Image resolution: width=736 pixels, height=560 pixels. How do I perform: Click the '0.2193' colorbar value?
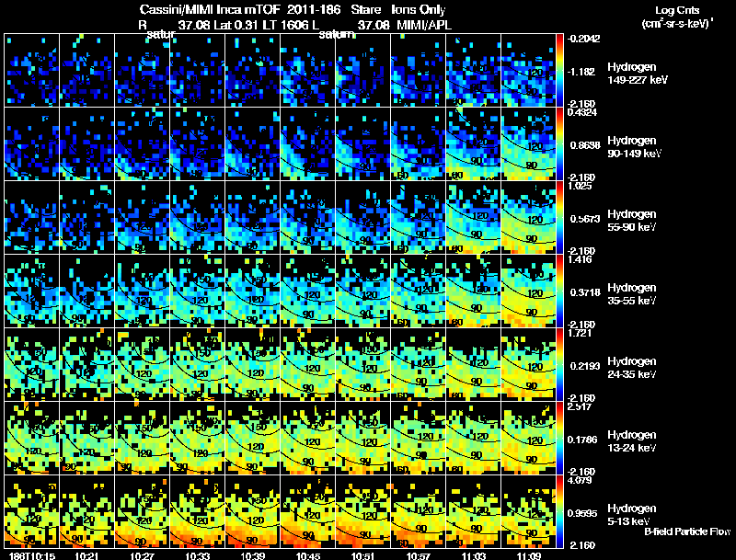(585, 366)
